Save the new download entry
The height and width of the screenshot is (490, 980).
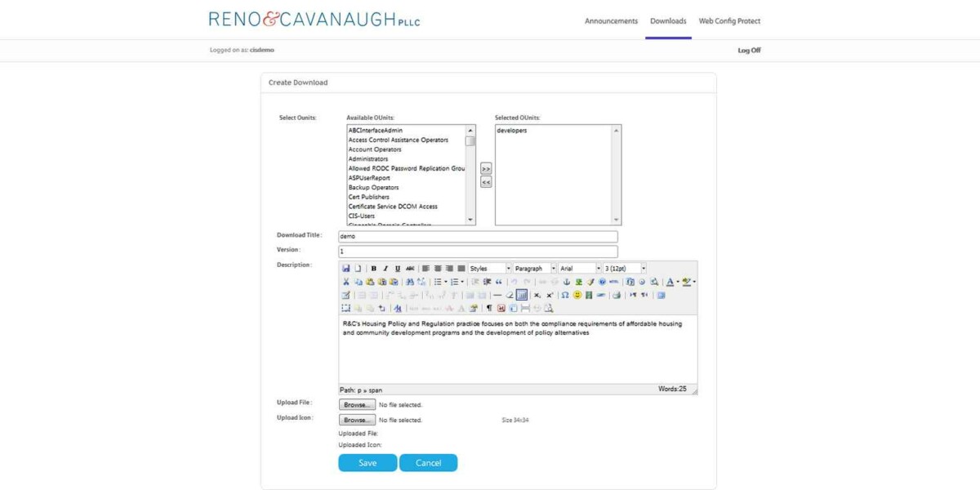point(367,462)
